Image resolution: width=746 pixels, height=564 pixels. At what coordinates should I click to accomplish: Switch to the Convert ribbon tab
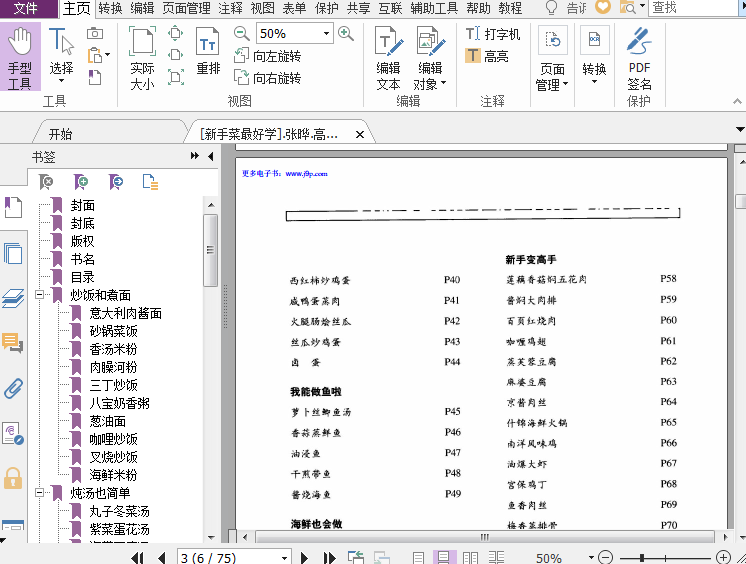tap(110, 8)
